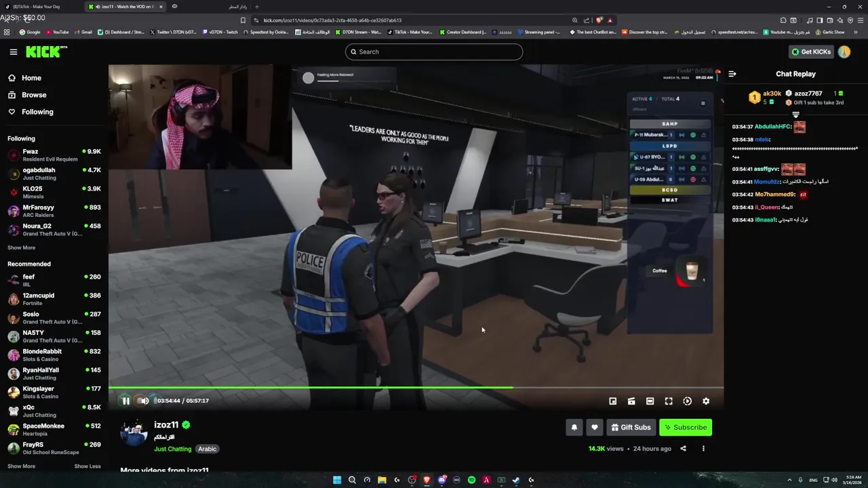Open izoz11 channel avatar
868x488 pixels.
click(134, 432)
